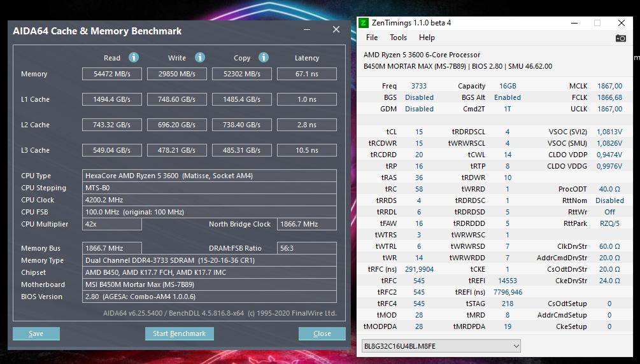The height and width of the screenshot is (364, 640).
Task: Click the DRAM:FSB Ratio field 56:3
Action: click(307, 248)
